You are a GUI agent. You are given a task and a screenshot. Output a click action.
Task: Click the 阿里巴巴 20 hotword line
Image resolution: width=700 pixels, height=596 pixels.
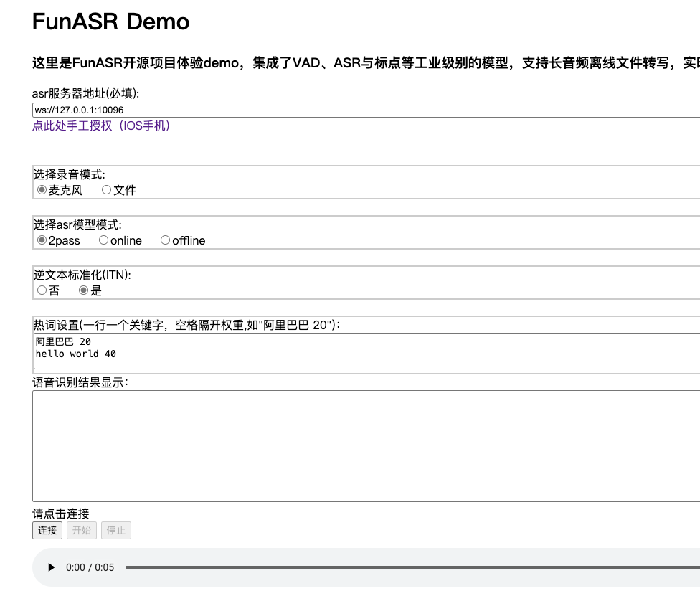[63, 342]
